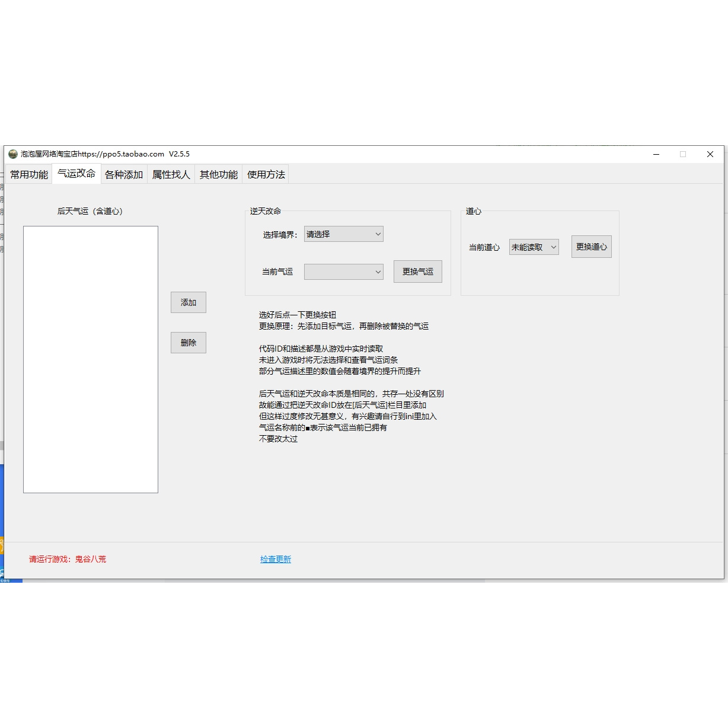Viewport: 728px width, 728px height.
Task: Click the 道心 group title
Action: click(x=474, y=211)
